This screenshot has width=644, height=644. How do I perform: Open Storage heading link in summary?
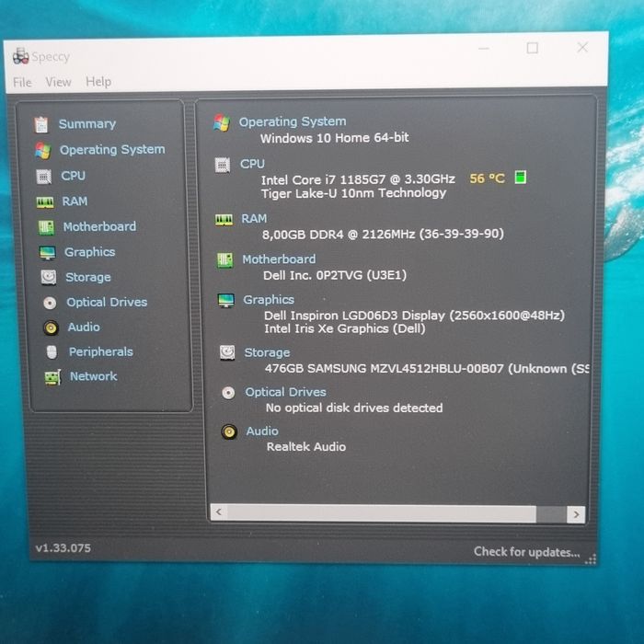(267, 352)
